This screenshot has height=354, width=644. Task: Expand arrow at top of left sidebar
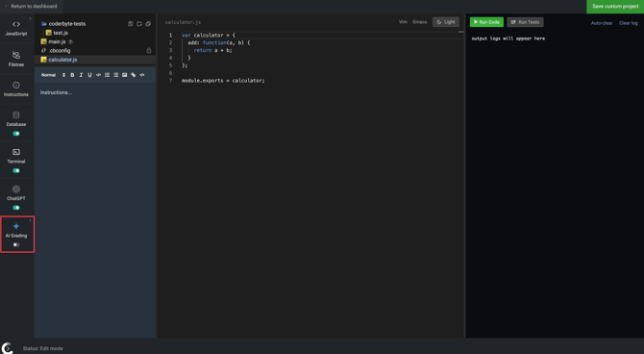(30, 18)
